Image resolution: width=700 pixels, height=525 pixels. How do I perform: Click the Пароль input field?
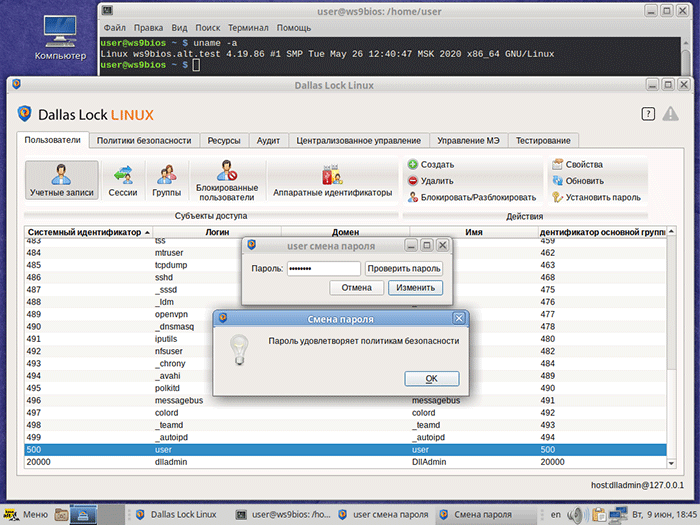[324, 268]
